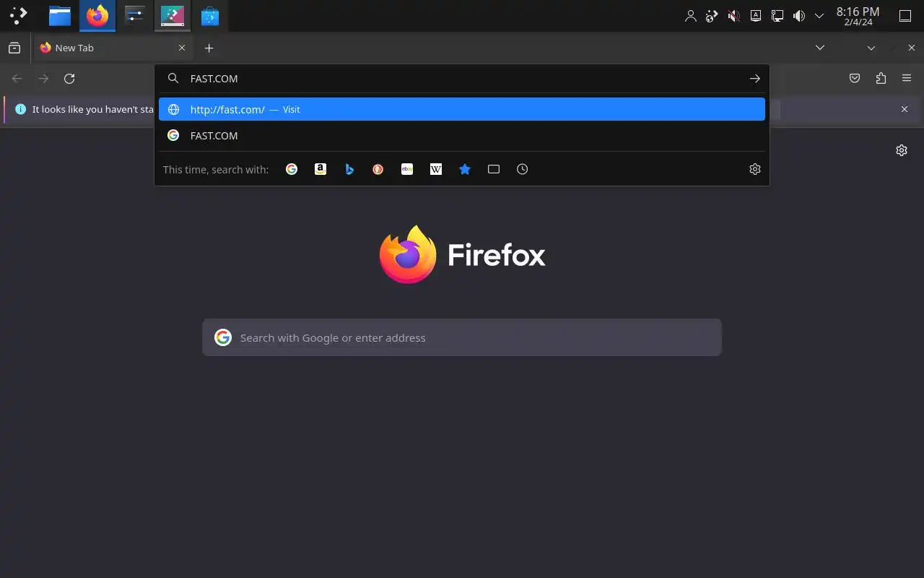Search with Wikipedia one-off engine icon
This screenshot has height=578, width=924.
436,169
